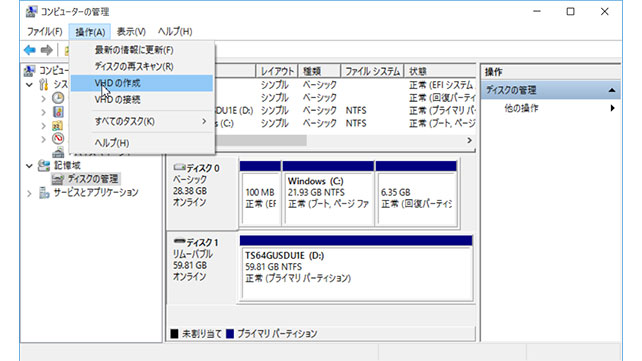The height and width of the screenshot is (361, 642).
Task: Click 他の操作 in the actions pane
Action: [521, 108]
